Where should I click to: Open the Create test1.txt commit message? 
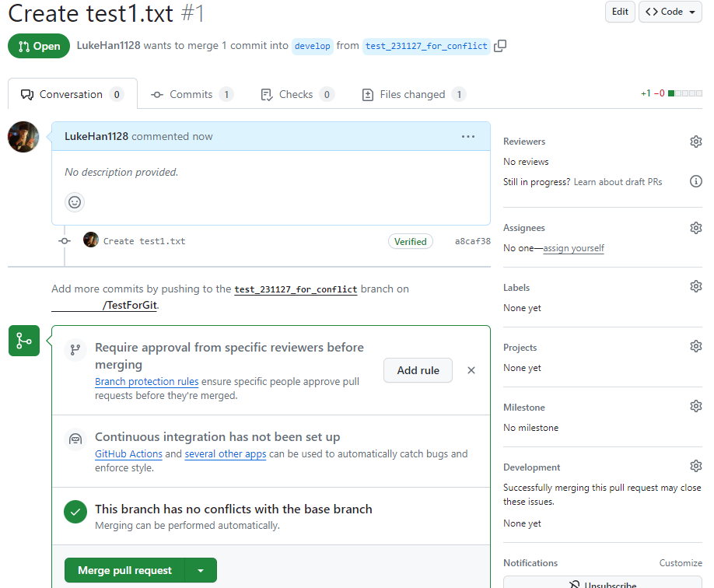[x=145, y=241]
